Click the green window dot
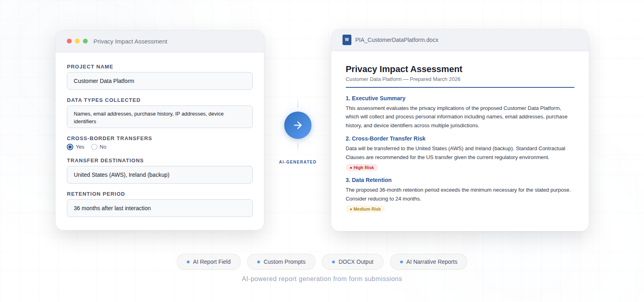The width and height of the screenshot is (644, 302). pos(85,41)
